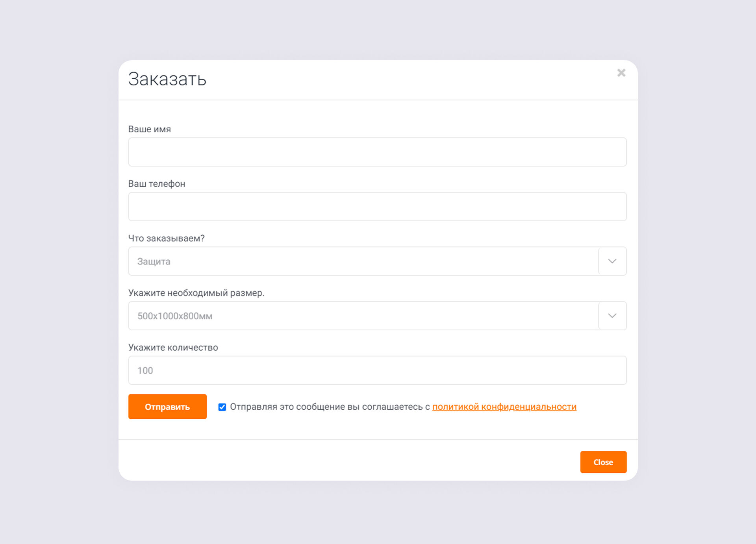This screenshot has height=544, width=756.
Task: Click the Отправляя это сообщение consent text
Action: (329, 407)
